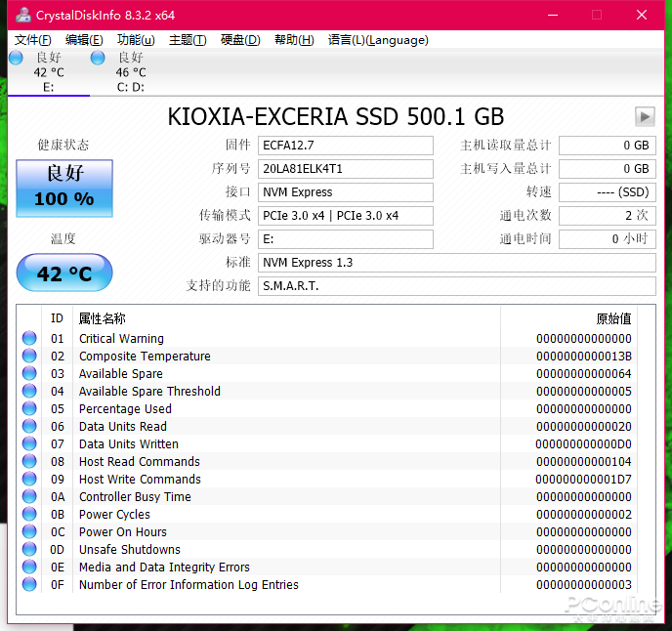Click the standard field NVM Express 1.3

coord(457,263)
